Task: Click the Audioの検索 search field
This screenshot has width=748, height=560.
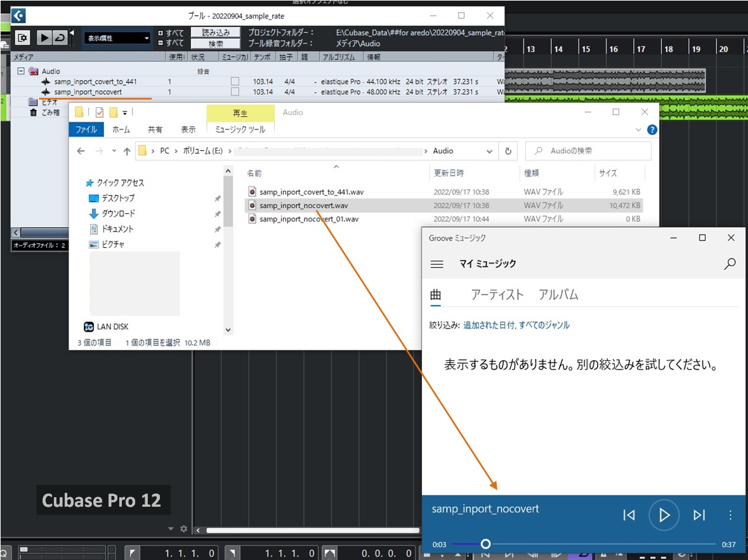Action: pos(588,151)
